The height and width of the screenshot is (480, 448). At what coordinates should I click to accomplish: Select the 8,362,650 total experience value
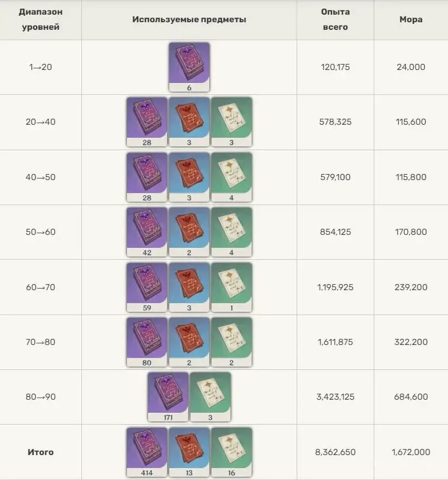335,452
